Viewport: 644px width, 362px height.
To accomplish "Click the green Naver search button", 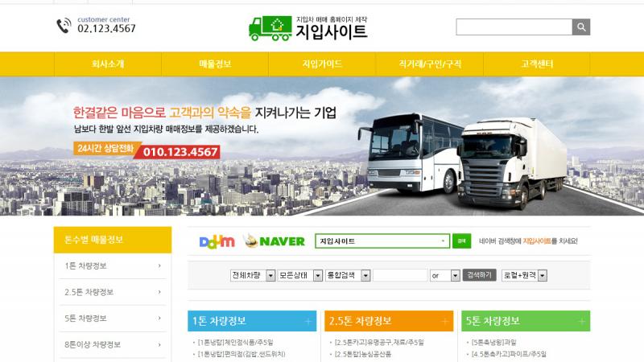I will [461, 241].
